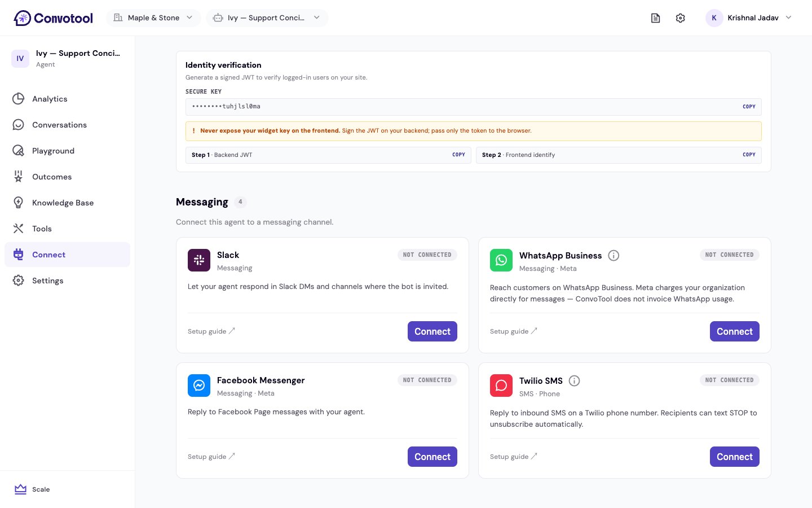Show info tooltip for WhatsApp Business
Image resolution: width=812 pixels, height=508 pixels.
(x=614, y=256)
